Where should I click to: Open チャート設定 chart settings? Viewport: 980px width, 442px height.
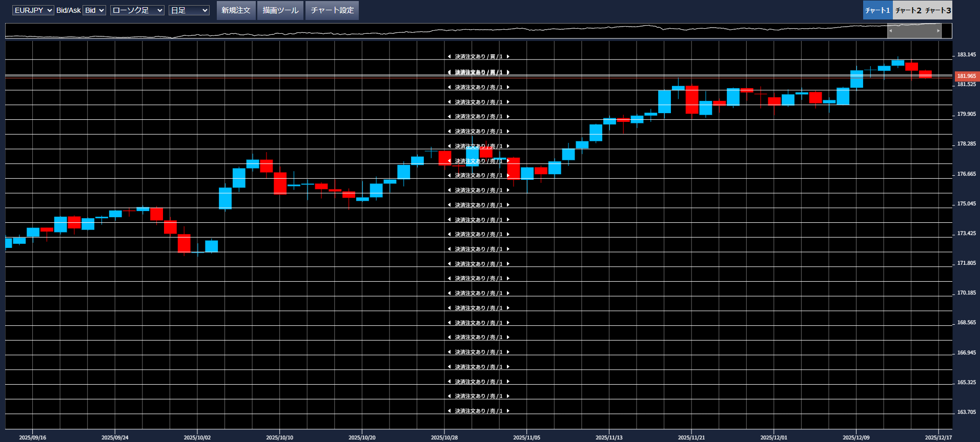[332, 10]
